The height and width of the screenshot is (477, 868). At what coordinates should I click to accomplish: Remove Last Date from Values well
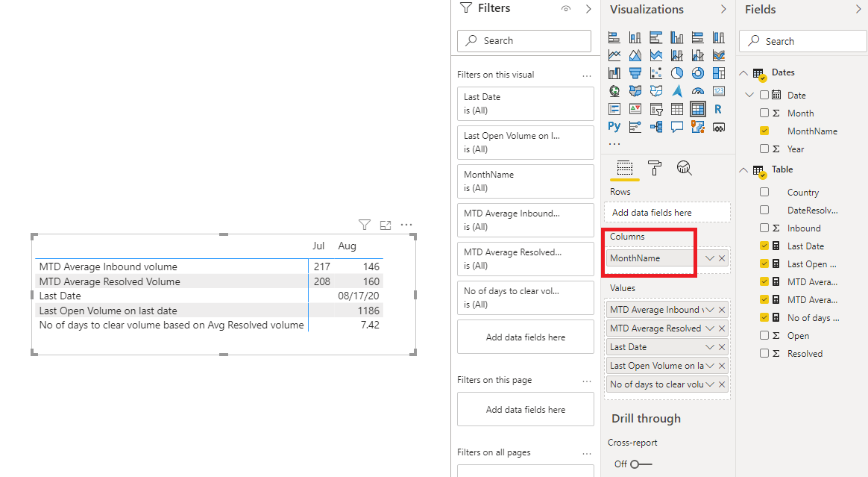(x=722, y=347)
